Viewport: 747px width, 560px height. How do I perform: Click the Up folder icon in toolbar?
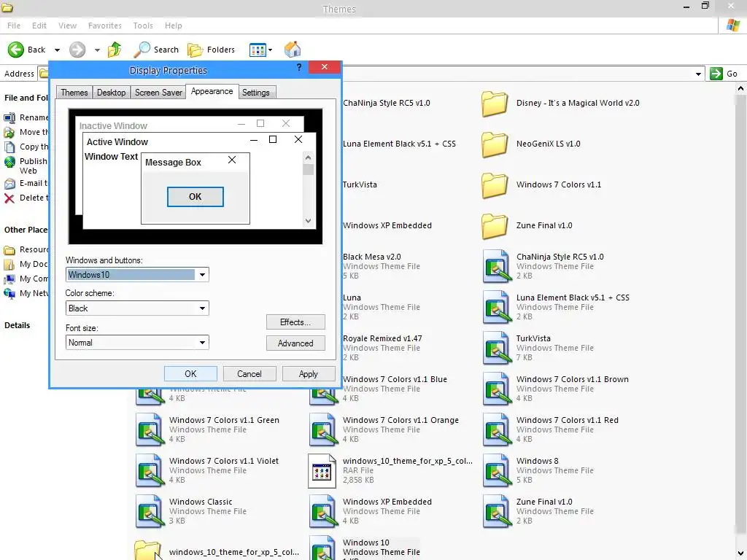(115, 50)
